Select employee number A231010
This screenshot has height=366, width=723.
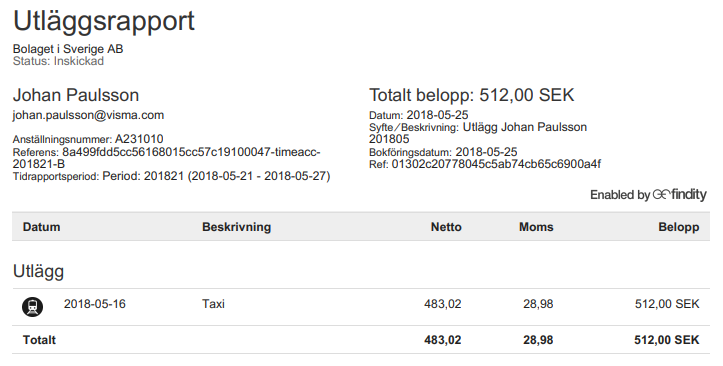pyautogui.click(x=139, y=139)
